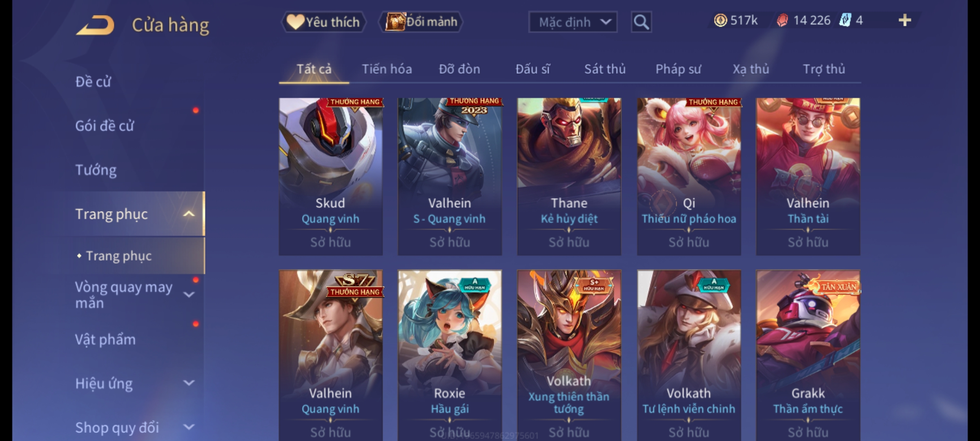Viewport: 980px width, 441px height.
Task: Tap the red ruby currency icon
Action: [782, 20]
